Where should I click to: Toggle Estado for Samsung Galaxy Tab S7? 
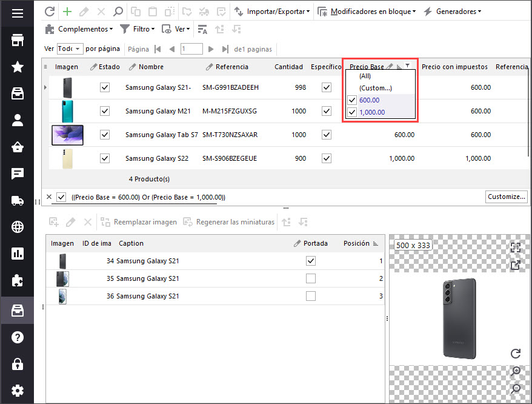coord(105,135)
